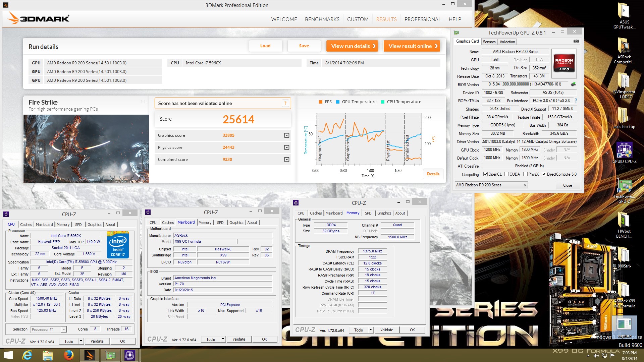
Task: Launch Firefox from taskbar
Action: [68, 355]
